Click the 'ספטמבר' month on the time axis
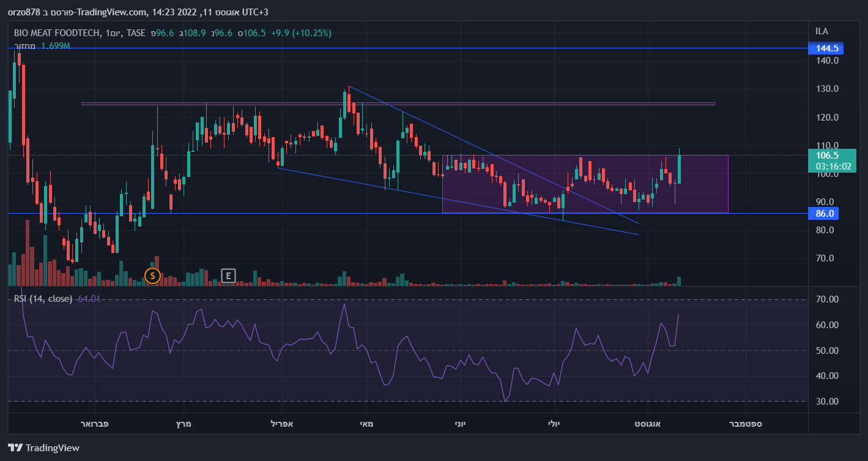Viewport: 868px width, 461px height. (x=747, y=423)
